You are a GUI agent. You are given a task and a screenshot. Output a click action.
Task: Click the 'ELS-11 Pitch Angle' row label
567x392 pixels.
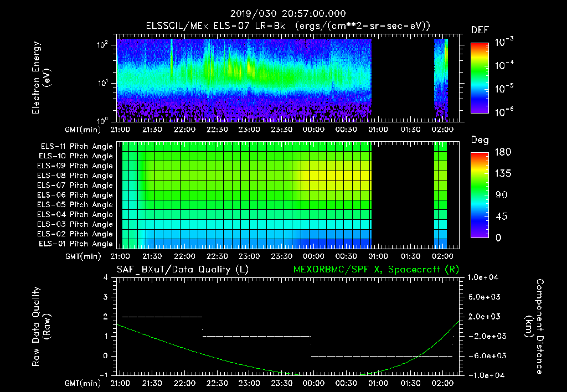click(76, 147)
